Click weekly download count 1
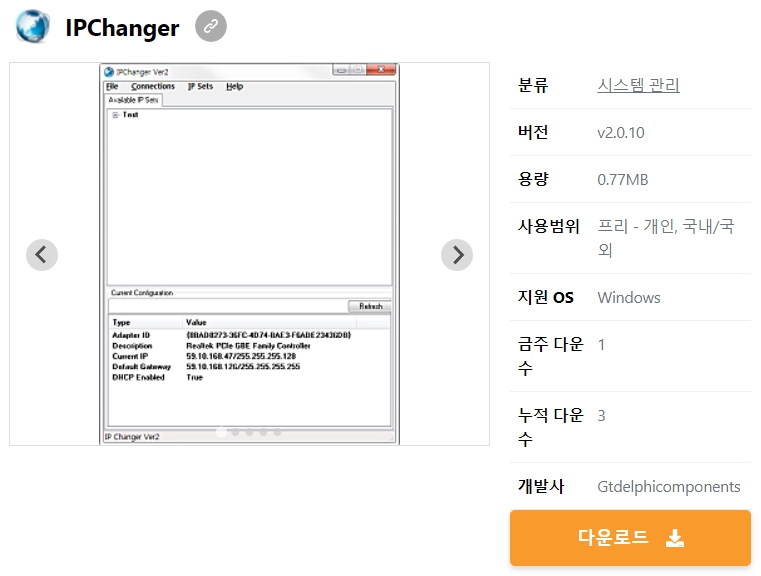This screenshot has height=576, width=761. (x=601, y=345)
